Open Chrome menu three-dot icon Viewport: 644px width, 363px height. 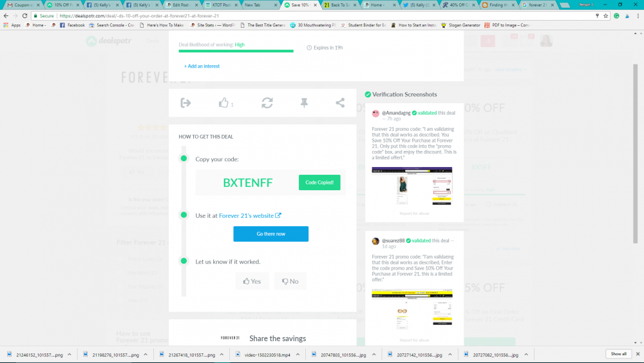coord(638,15)
